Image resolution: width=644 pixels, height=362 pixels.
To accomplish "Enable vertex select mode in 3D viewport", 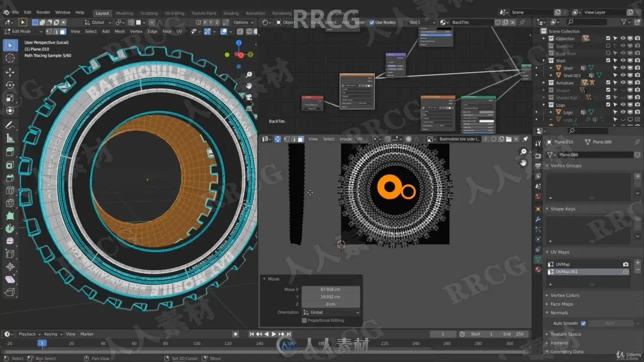I will coord(49,31).
